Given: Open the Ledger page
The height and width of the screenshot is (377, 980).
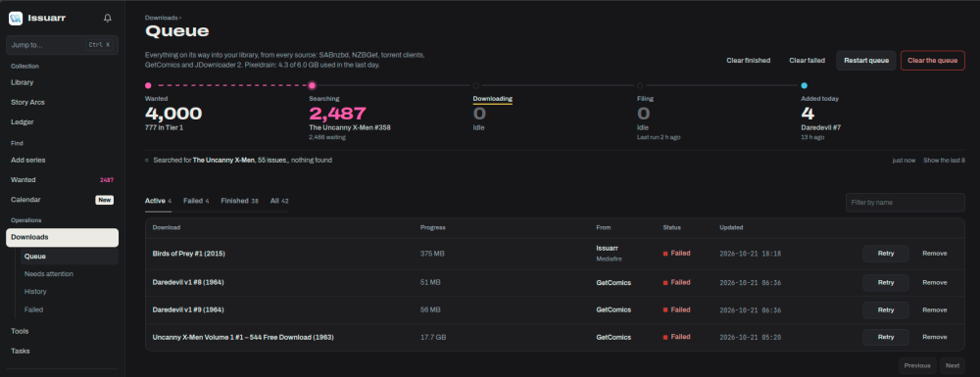Looking at the screenshot, I should pos(22,122).
